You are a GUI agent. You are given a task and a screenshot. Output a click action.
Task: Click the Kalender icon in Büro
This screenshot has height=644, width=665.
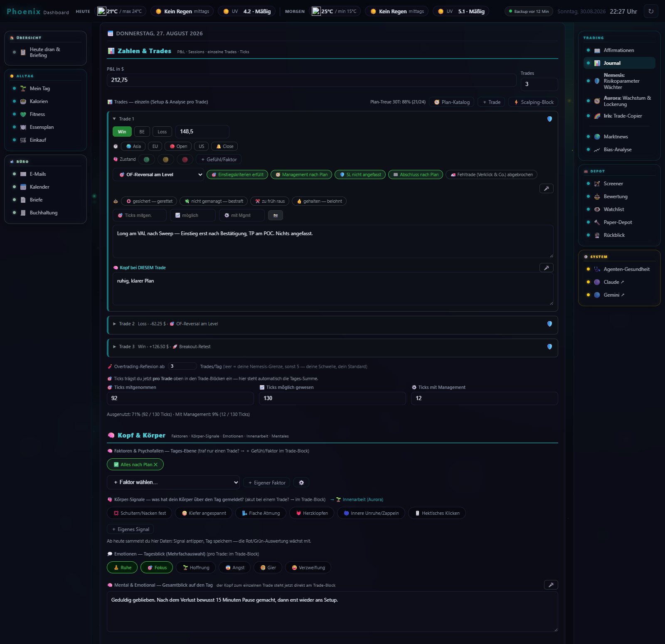coord(23,187)
